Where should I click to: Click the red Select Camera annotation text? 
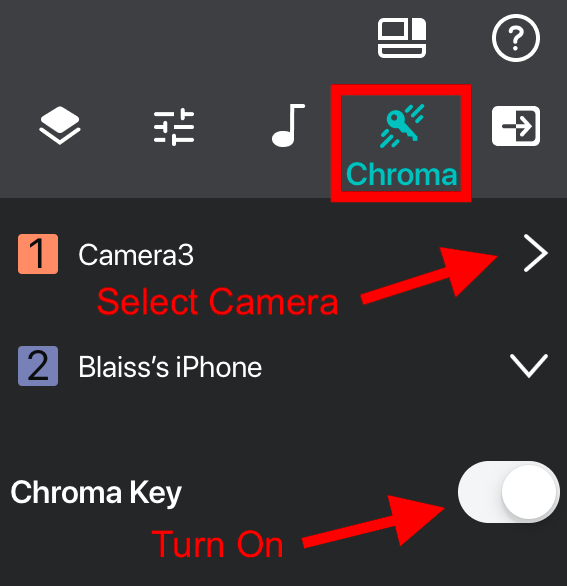(218, 302)
